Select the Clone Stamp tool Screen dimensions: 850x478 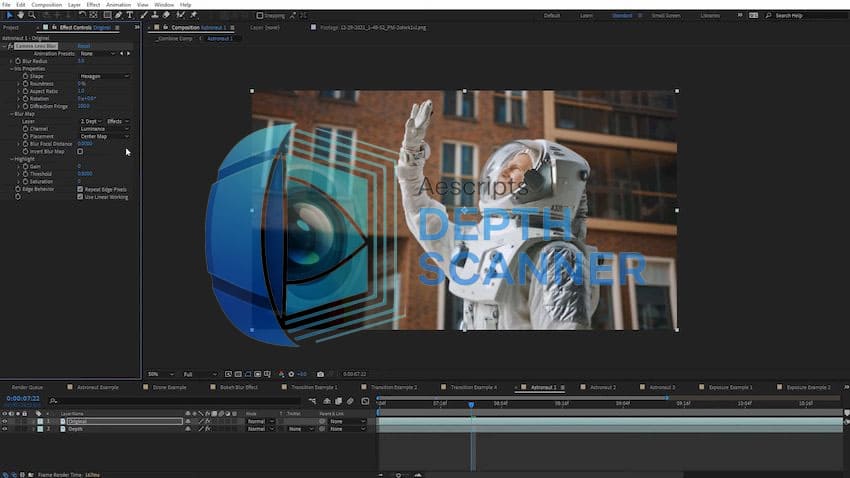155,15
